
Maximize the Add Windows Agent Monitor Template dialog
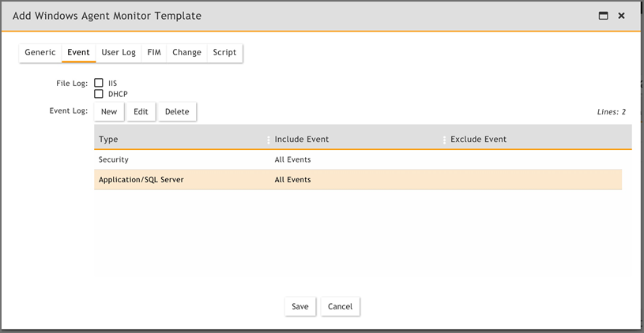[x=603, y=16]
